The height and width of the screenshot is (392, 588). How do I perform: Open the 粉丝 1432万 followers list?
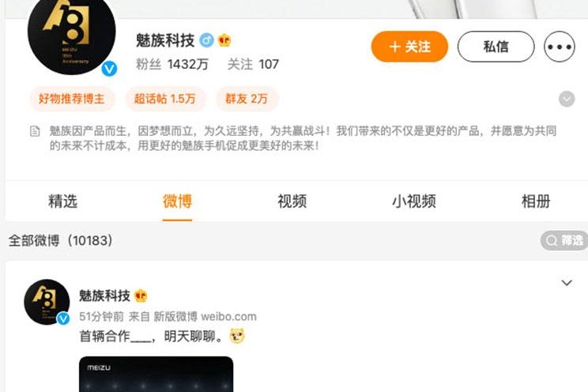click(172, 65)
